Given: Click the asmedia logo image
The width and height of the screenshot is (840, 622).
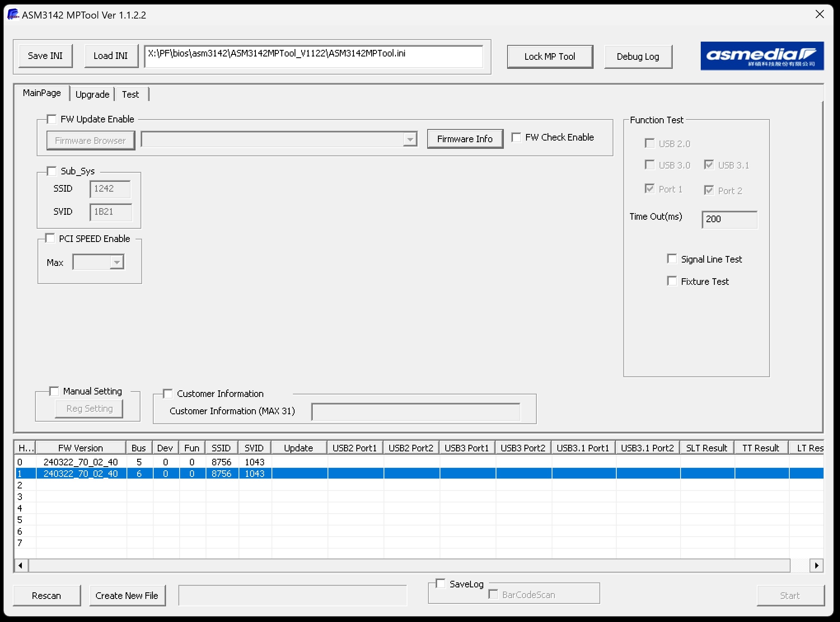Looking at the screenshot, I should (x=762, y=56).
